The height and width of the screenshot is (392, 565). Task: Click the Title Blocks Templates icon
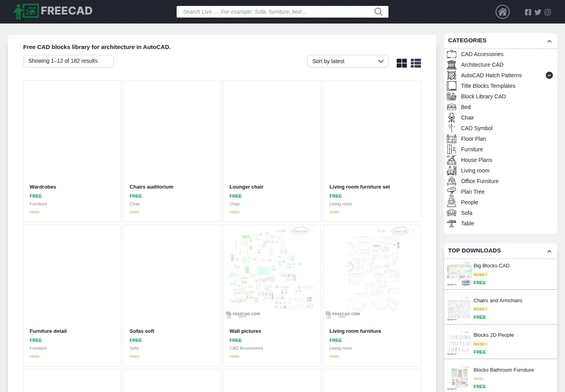[x=452, y=86]
